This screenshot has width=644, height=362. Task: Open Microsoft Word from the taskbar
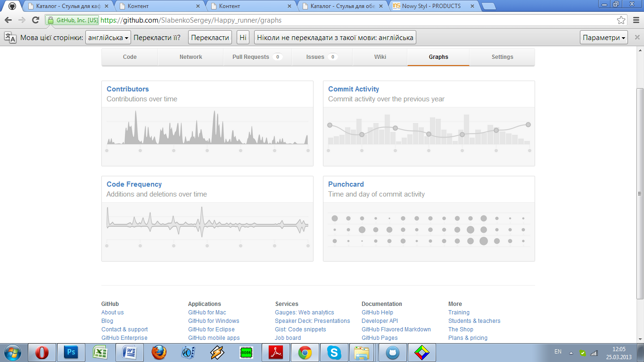point(129,353)
